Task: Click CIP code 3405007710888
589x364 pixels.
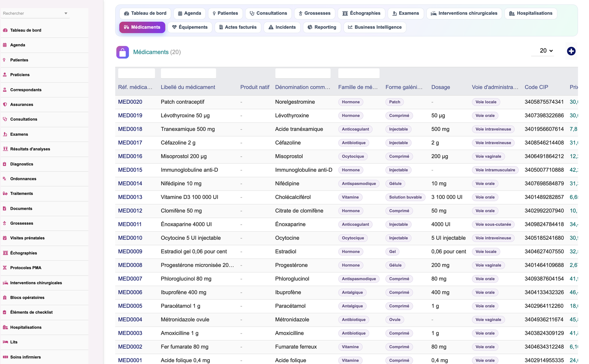Action: coord(544,170)
